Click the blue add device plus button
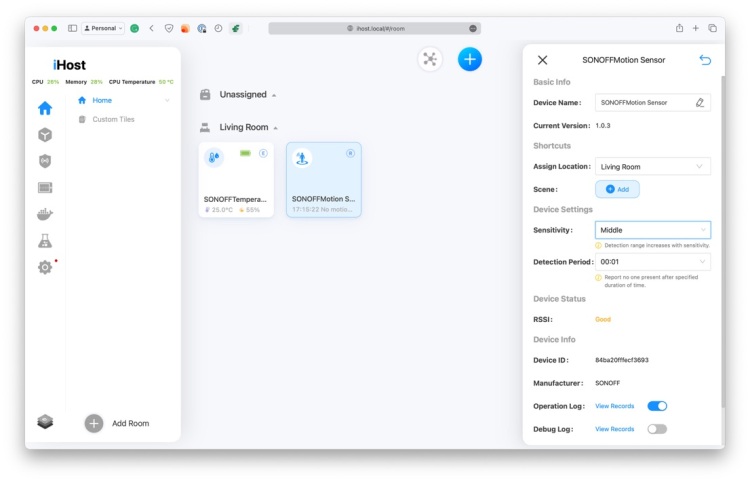The image size is (750, 482). [x=470, y=59]
